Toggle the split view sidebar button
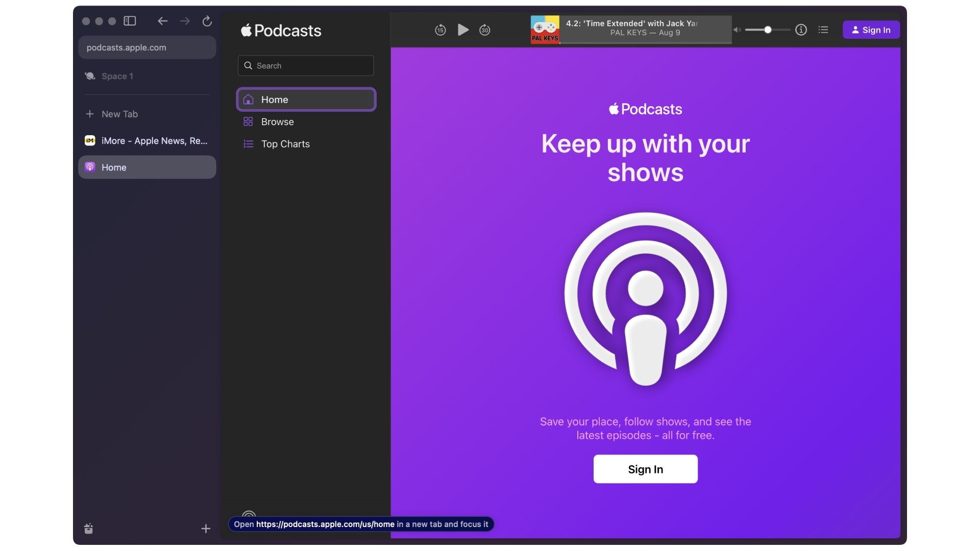Screen dimensions: 980x551 click(x=130, y=21)
